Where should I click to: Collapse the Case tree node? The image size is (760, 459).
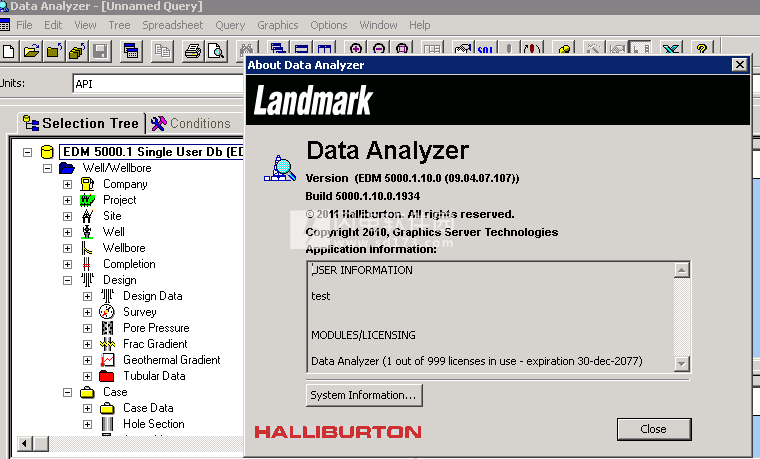[67, 393]
